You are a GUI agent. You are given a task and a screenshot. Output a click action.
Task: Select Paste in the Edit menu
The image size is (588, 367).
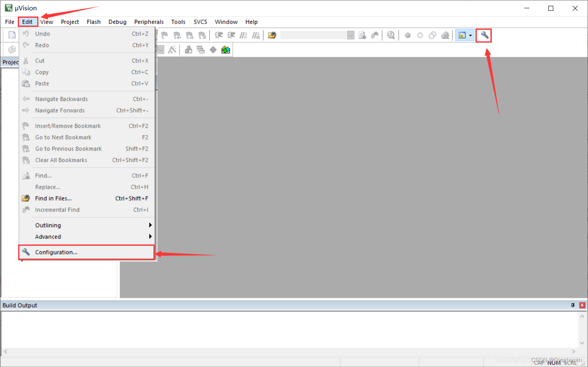[x=87, y=84]
